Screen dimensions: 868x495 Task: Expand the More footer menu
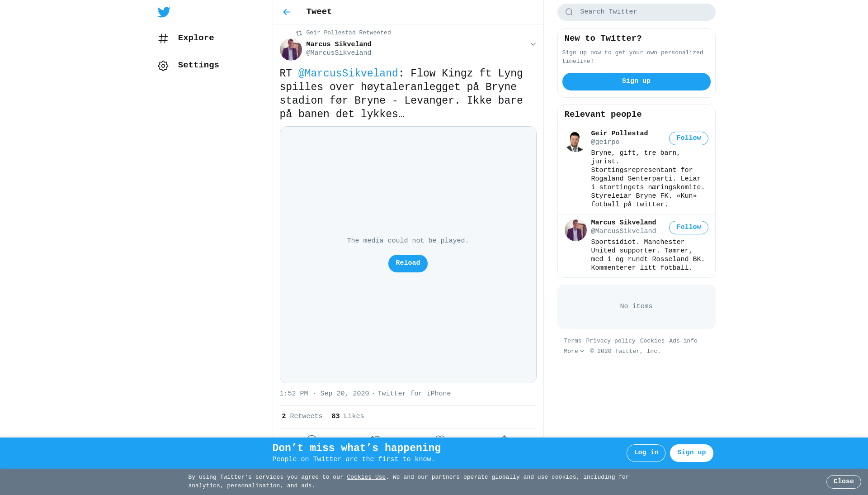point(574,352)
